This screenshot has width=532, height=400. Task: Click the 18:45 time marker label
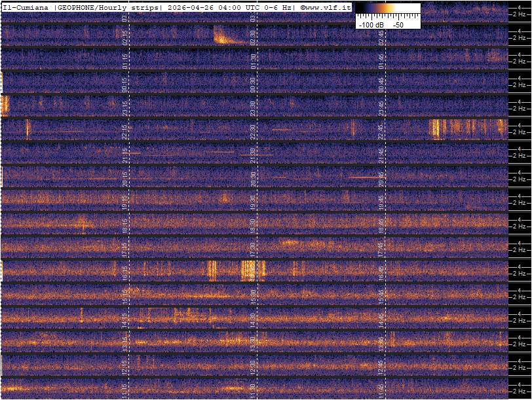[x=381, y=225]
